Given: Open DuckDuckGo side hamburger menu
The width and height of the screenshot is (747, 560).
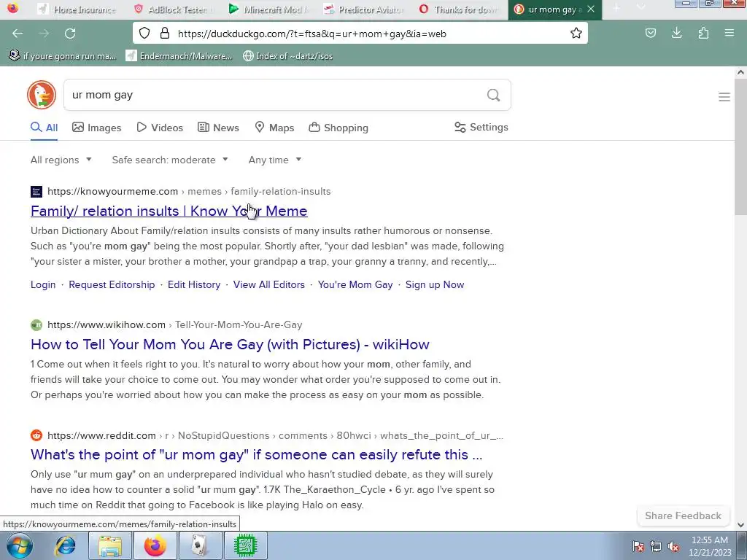Looking at the screenshot, I should [x=724, y=97].
